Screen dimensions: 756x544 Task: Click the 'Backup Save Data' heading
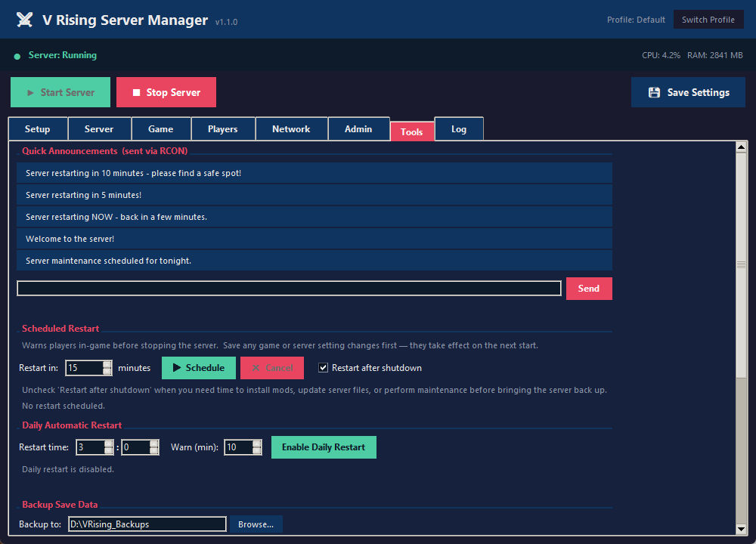click(x=60, y=505)
